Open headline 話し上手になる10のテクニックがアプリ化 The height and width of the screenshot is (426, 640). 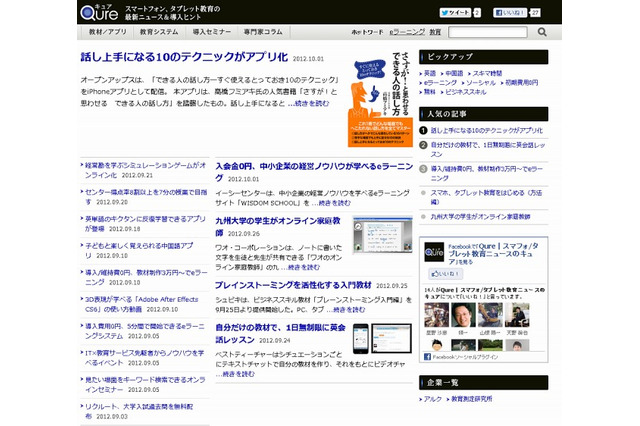pos(184,57)
